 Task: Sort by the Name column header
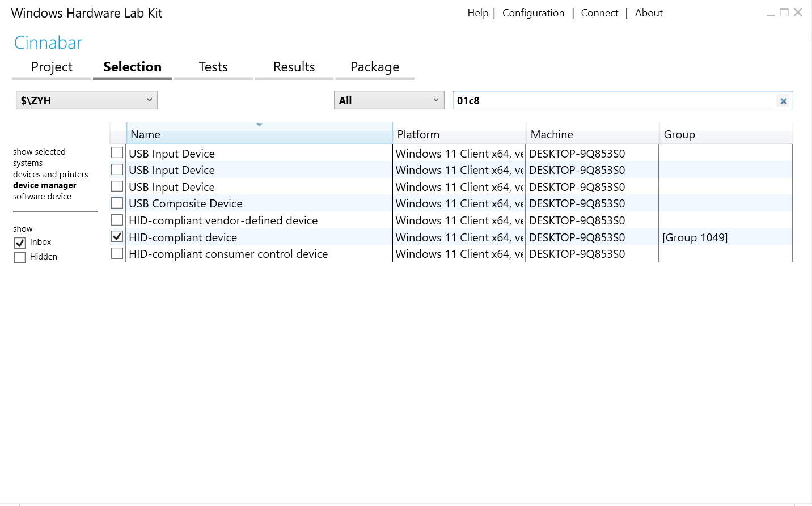click(x=259, y=134)
